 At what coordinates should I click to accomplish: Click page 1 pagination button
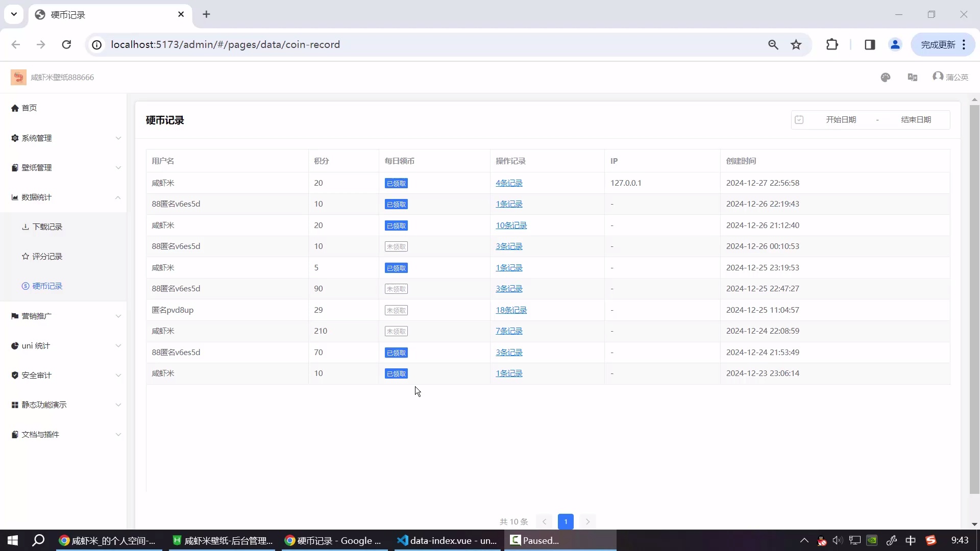pyautogui.click(x=566, y=521)
